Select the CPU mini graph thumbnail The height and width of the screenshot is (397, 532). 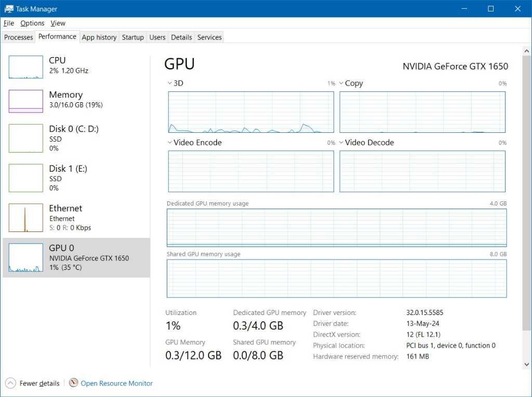pyautogui.click(x=26, y=67)
